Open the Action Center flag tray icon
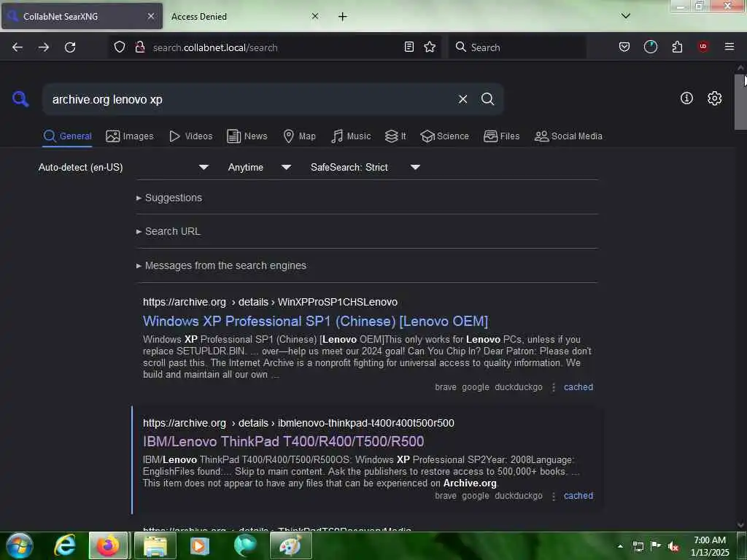The height and width of the screenshot is (560, 747). 656,546
